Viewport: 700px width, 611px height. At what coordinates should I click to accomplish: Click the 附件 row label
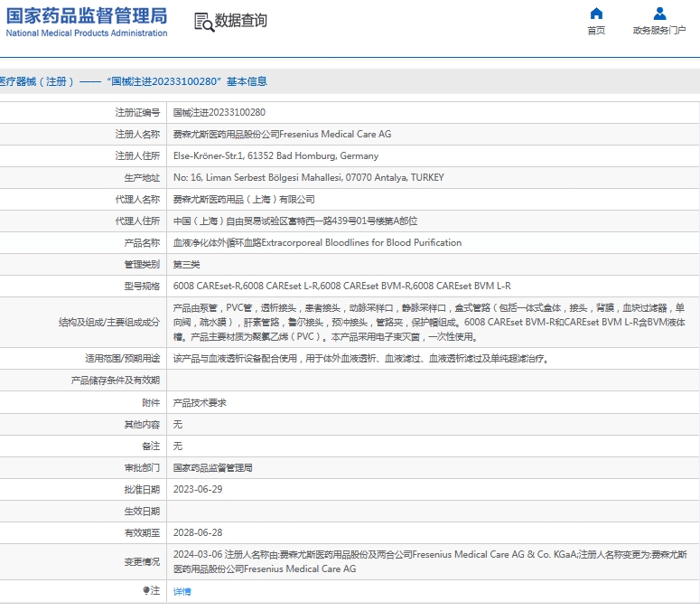151,403
